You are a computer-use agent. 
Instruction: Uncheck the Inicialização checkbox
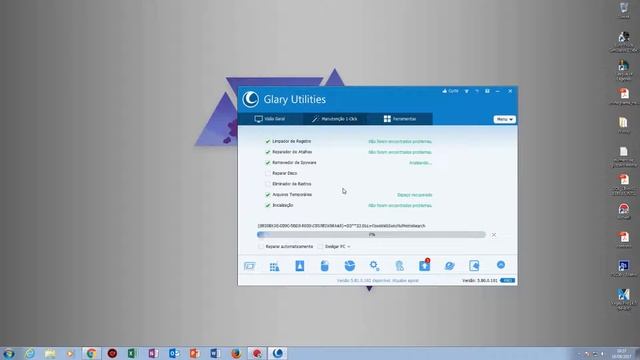pyautogui.click(x=268, y=205)
